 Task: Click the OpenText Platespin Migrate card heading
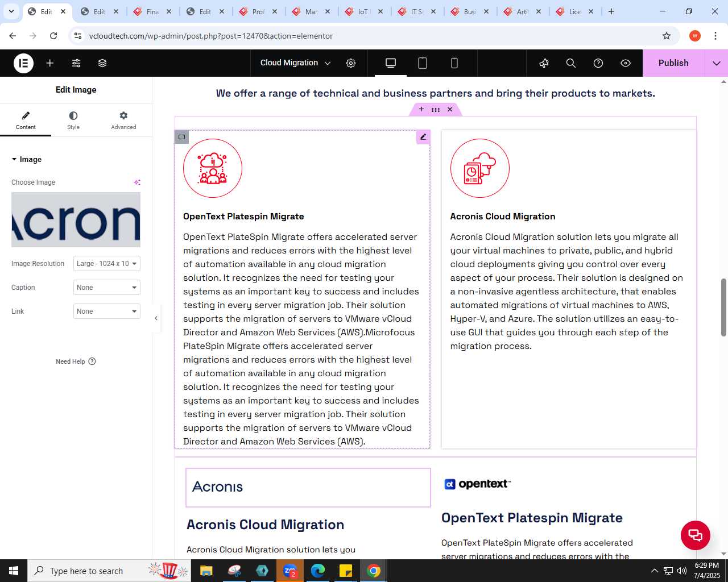pos(243,217)
